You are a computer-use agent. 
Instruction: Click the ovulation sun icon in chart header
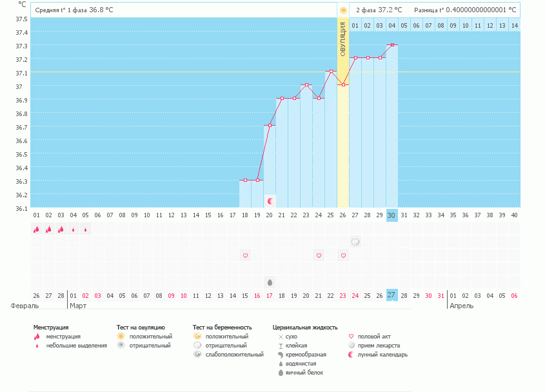tap(343, 10)
